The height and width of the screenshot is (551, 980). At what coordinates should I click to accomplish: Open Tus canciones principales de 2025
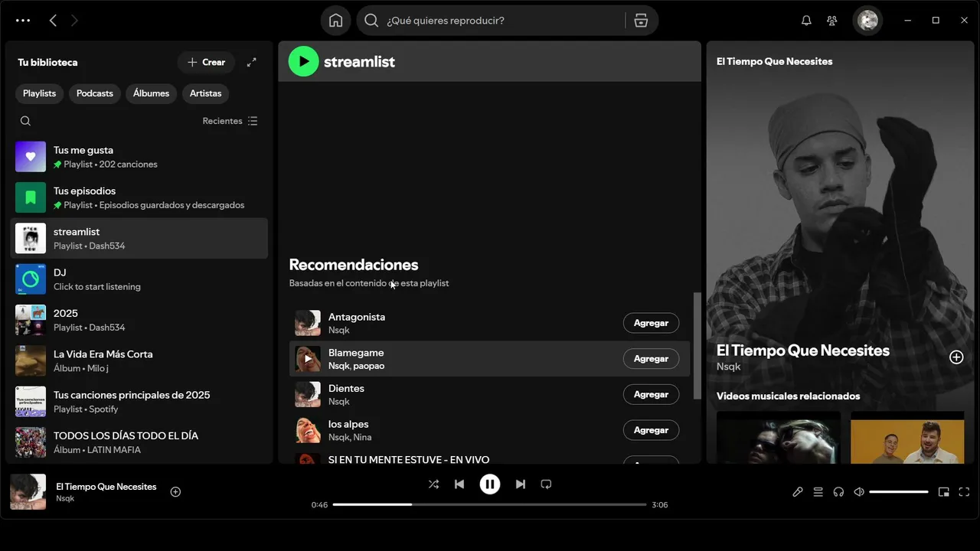[139, 402]
